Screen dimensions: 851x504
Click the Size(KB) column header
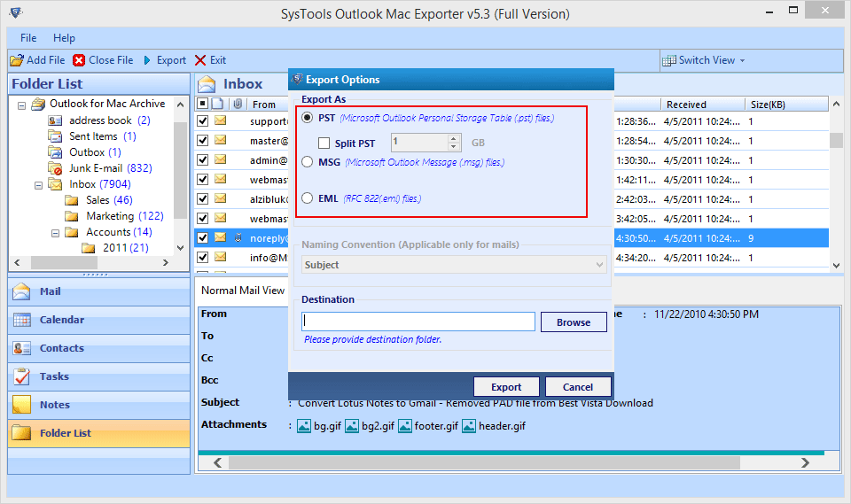786,105
